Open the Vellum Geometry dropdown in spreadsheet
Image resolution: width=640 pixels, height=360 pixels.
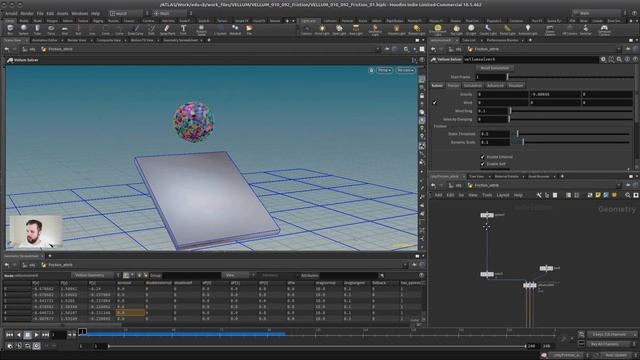(92, 276)
